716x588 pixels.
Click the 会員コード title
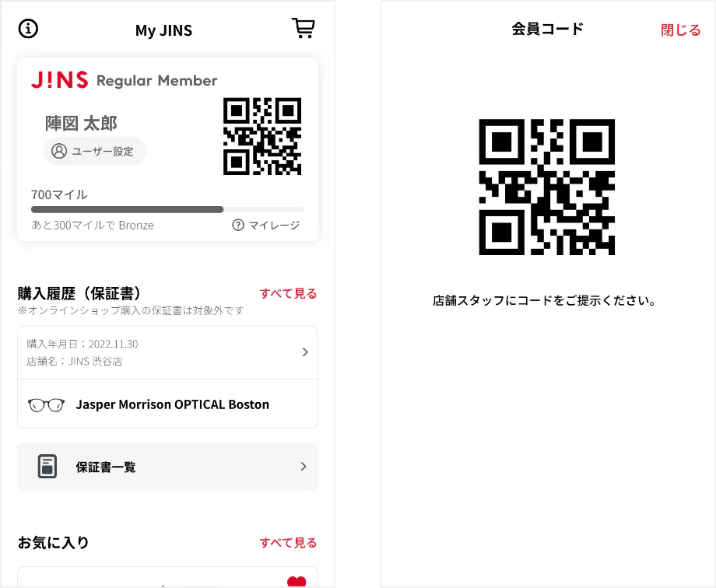[x=547, y=29]
